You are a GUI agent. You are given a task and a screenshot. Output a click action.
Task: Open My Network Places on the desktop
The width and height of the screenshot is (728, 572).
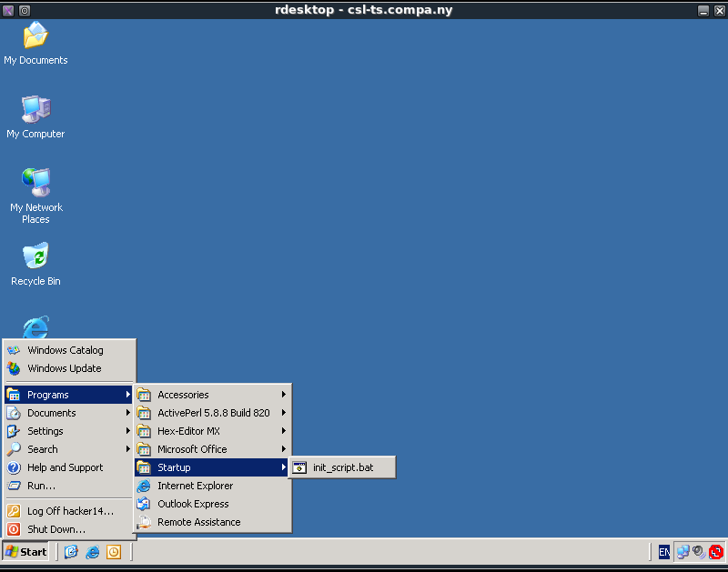pyautogui.click(x=35, y=185)
